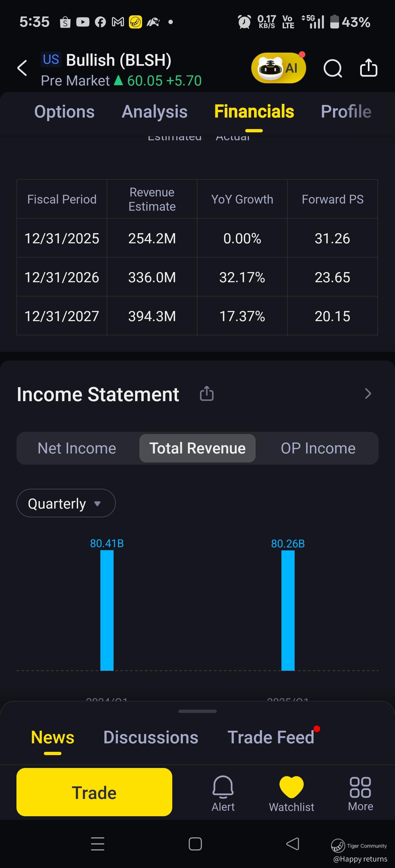Expand the bottom sheet drag handle
The image size is (395, 868).
coord(197,711)
